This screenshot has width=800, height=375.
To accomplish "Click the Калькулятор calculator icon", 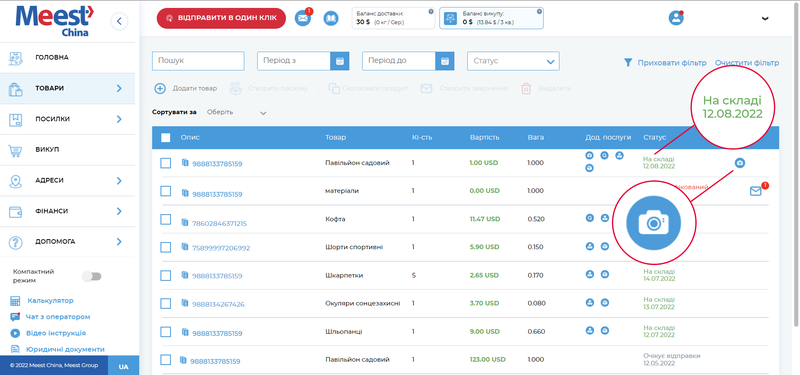I will [15, 301].
